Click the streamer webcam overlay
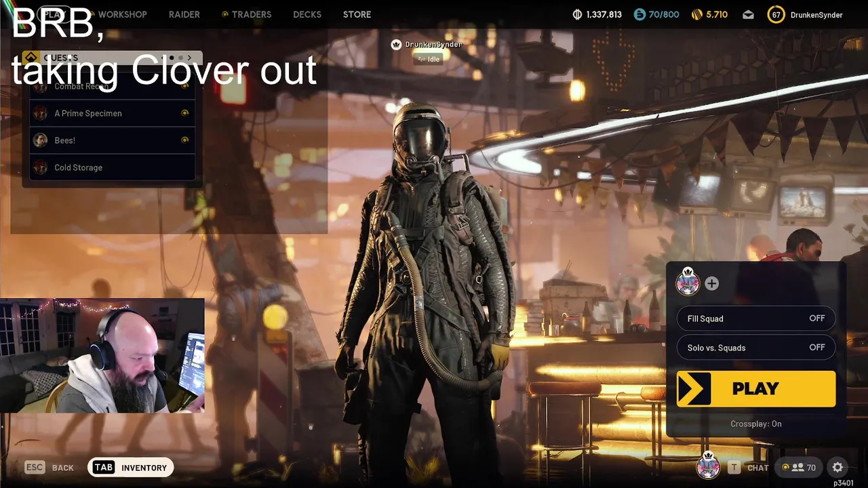868x488 pixels. pos(102,356)
